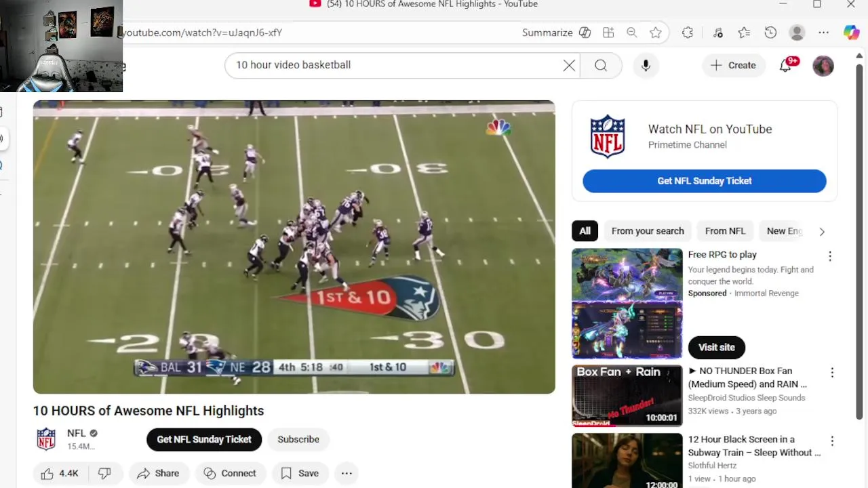This screenshot has height=488, width=868.
Task: Click the zoom magnifier icon in address bar
Action: pyautogui.click(x=631, y=33)
